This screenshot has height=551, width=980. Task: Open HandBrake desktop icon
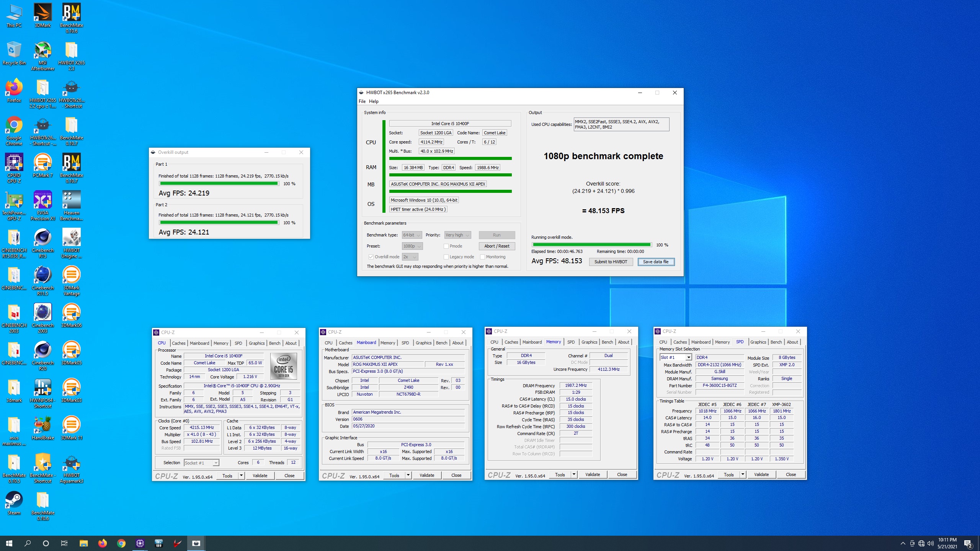coord(42,428)
